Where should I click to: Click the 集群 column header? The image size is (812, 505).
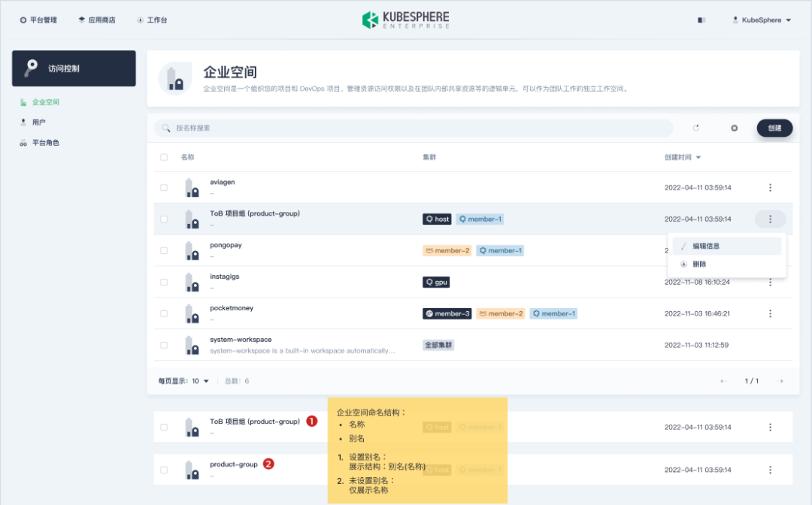coord(429,157)
